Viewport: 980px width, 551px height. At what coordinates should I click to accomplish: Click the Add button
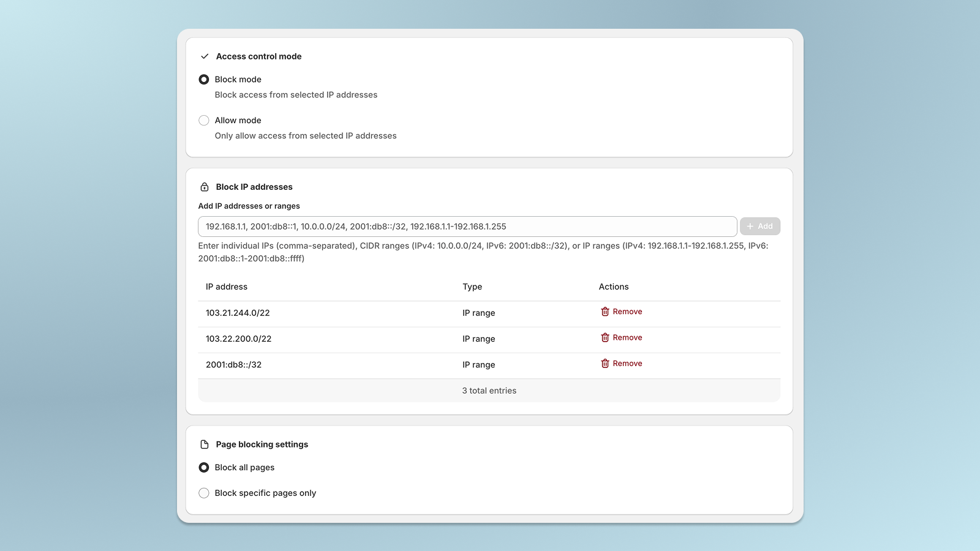point(760,227)
